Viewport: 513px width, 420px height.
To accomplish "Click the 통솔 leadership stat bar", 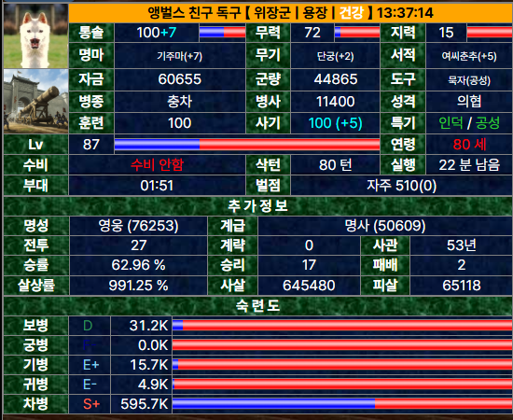I will point(222,33).
